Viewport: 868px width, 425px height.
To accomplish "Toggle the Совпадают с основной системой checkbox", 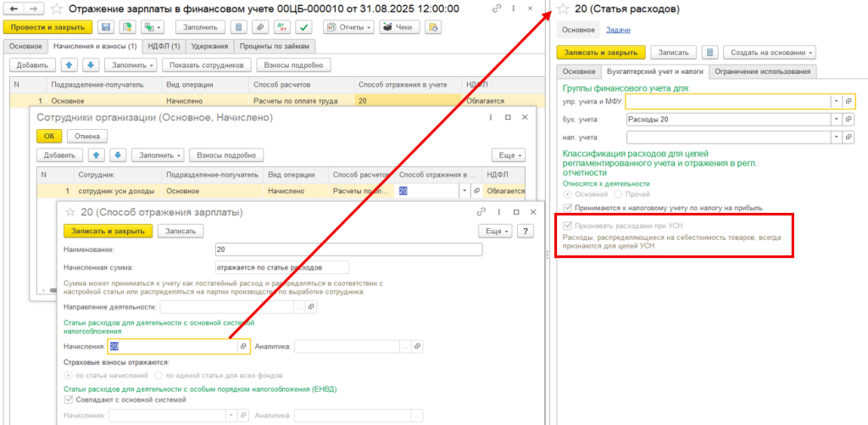I will tap(70, 400).
